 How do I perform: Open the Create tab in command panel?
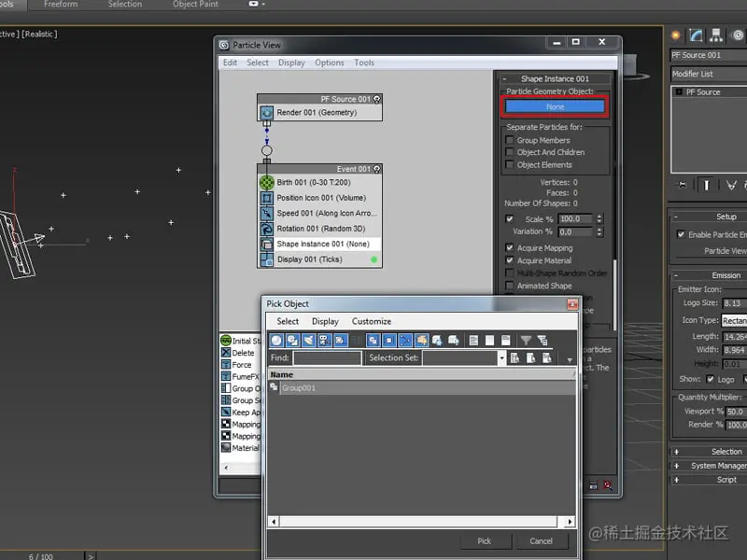point(675,35)
